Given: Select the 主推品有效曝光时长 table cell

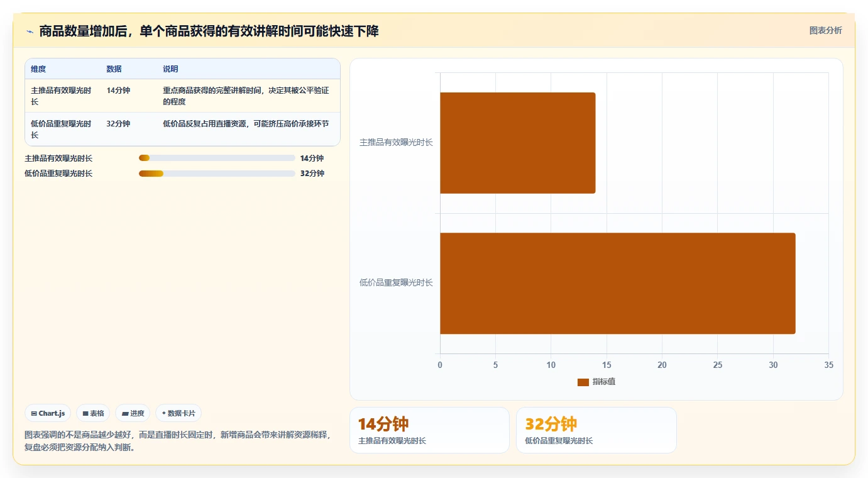Looking at the screenshot, I should pyautogui.click(x=62, y=96).
